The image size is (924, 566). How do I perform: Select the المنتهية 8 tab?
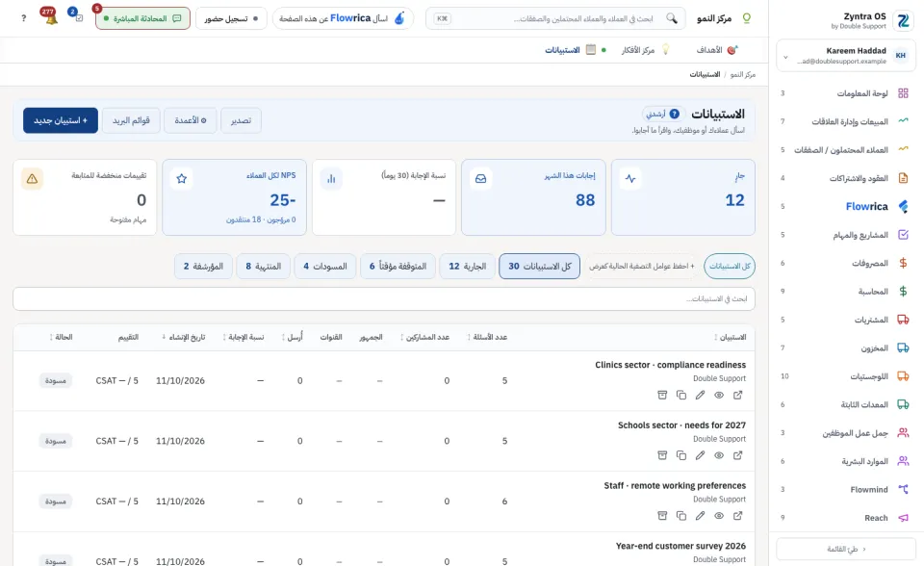pyautogui.click(x=264, y=267)
